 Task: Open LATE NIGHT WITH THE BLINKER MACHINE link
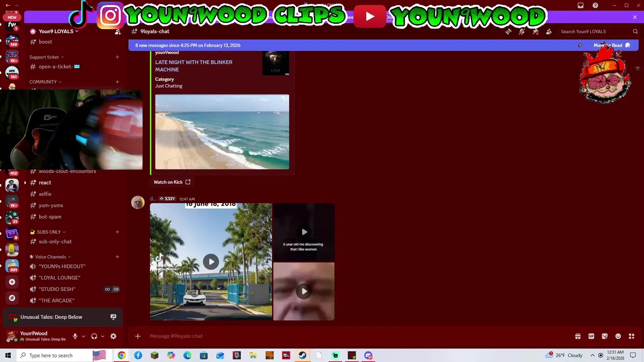[194, 66]
